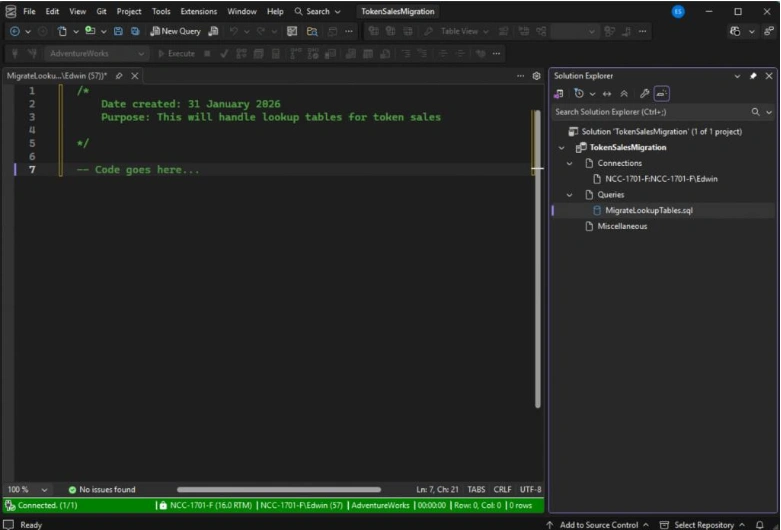Open the Edit menu
Image resolution: width=781 pixels, height=530 pixels.
tap(52, 11)
